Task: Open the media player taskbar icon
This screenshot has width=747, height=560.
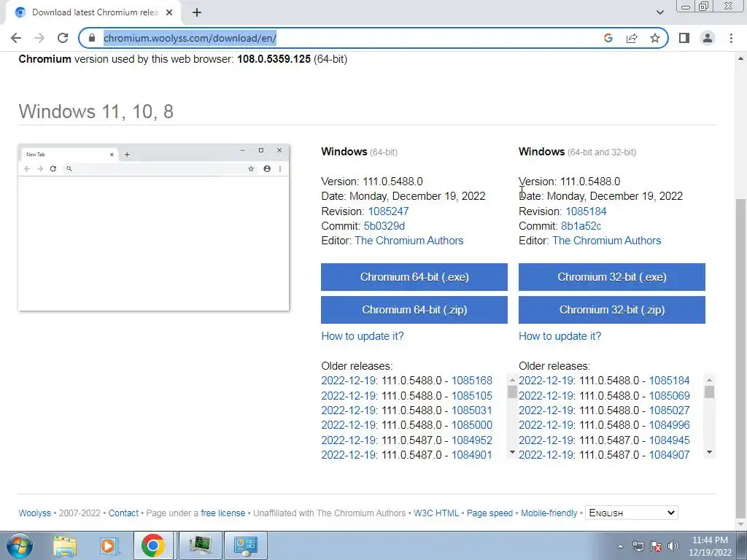Action: coord(108,545)
